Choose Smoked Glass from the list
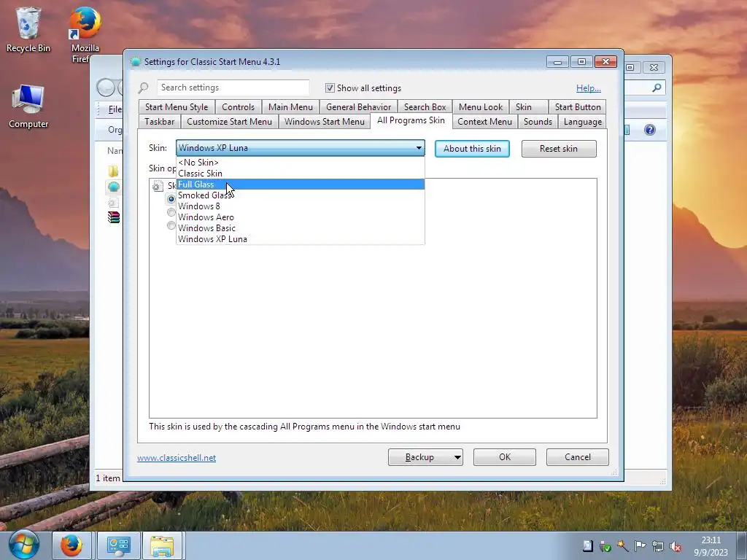The image size is (747, 560). (300, 195)
